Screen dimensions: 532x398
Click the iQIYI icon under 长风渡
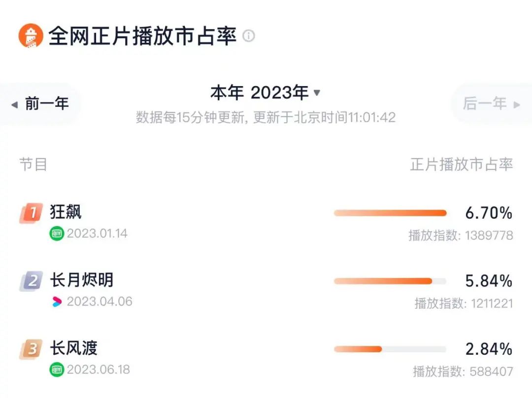[57, 369]
